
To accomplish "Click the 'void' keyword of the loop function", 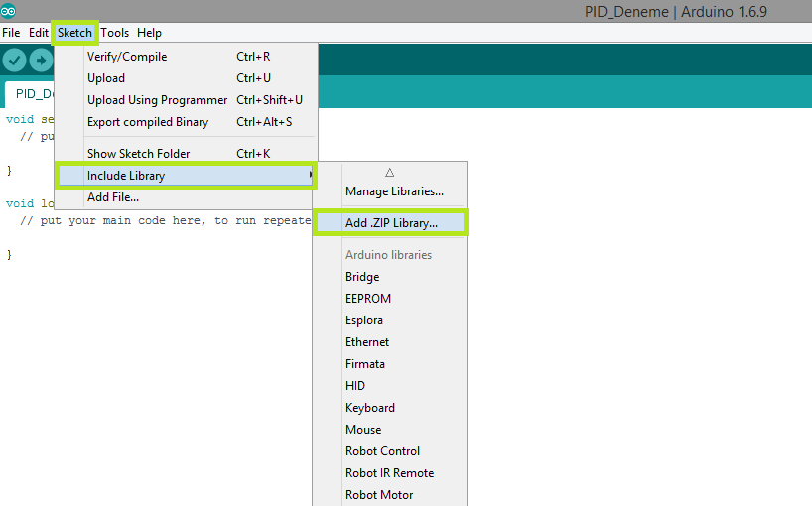I will click(x=20, y=203).
